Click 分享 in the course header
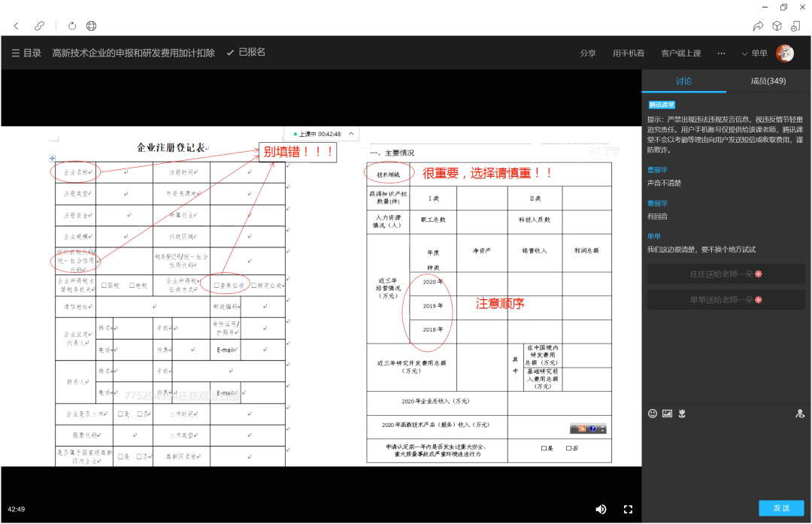Screen dimensions: 812x524 [x=588, y=53]
